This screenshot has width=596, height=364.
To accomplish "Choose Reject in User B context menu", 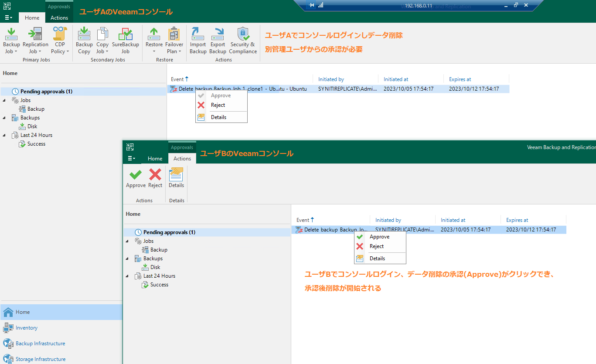I will tap(380, 246).
